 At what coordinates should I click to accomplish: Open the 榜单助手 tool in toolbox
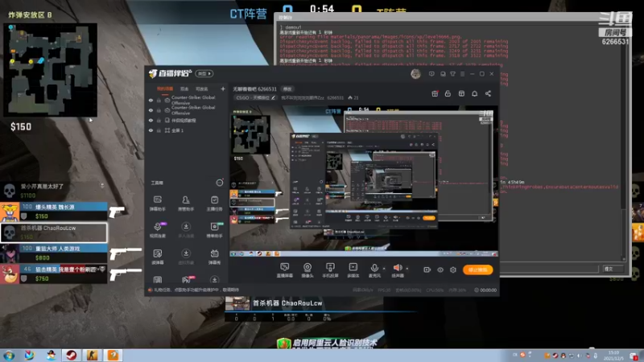coord(214,230)
